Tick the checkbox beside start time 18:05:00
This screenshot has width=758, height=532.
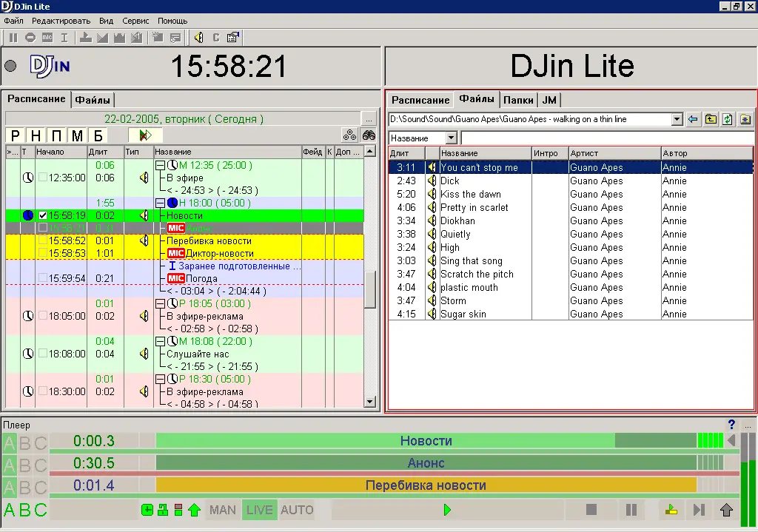click(x=43, y=315)
